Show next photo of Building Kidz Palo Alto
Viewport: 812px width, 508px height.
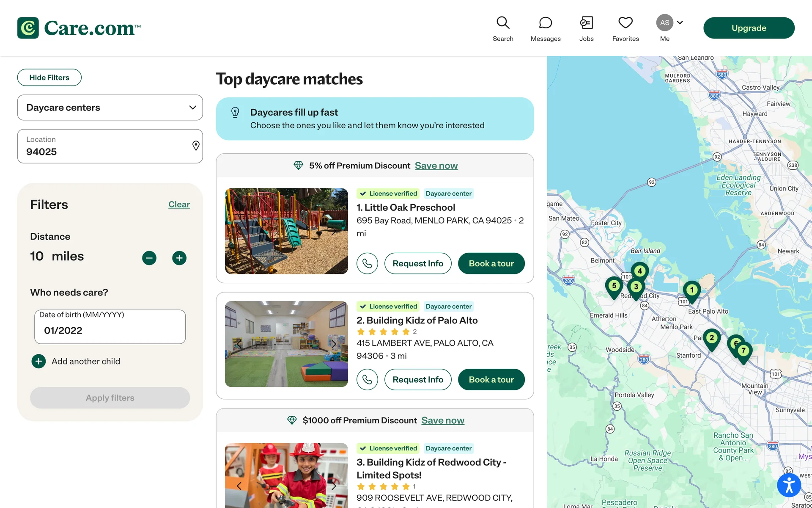coord(334,344)
